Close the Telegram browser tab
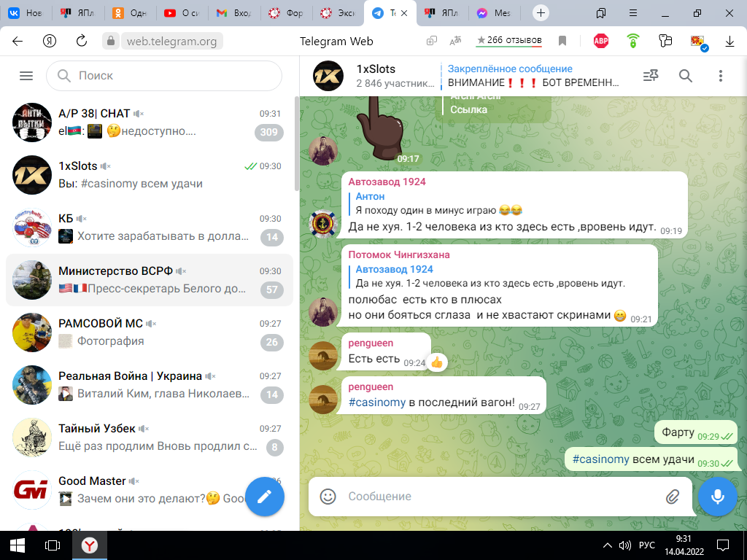 click(404, 13)
